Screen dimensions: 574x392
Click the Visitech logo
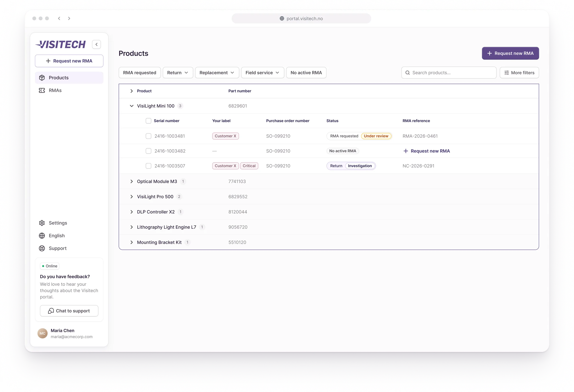coord(61,44)
